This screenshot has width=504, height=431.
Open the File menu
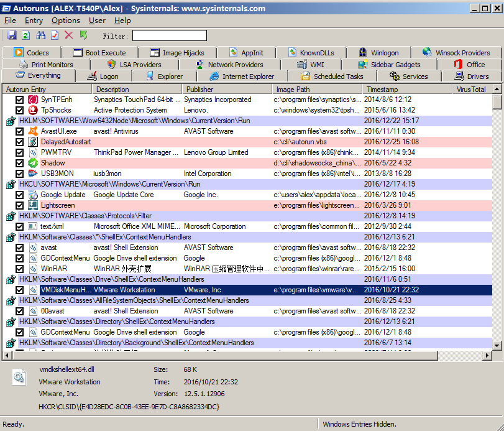[10, 21]
